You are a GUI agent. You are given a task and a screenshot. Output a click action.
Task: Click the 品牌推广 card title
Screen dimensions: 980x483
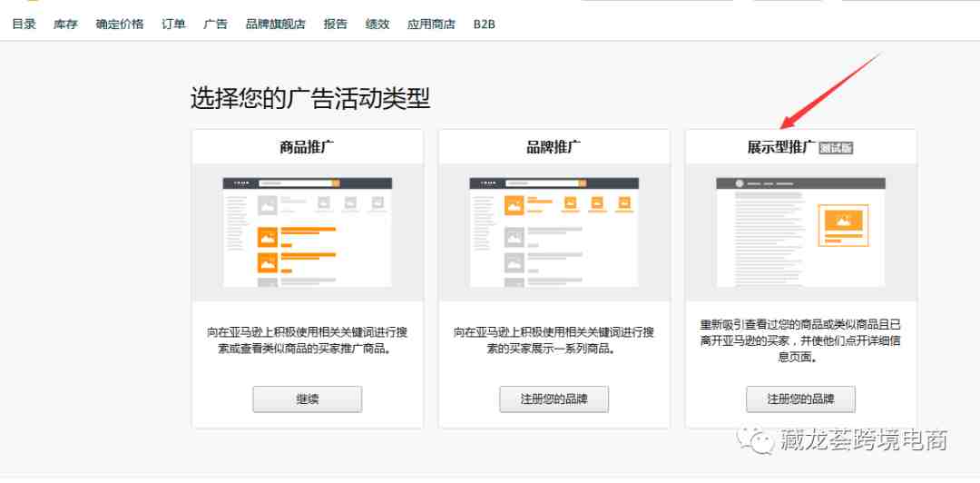[x=554, y=148]
